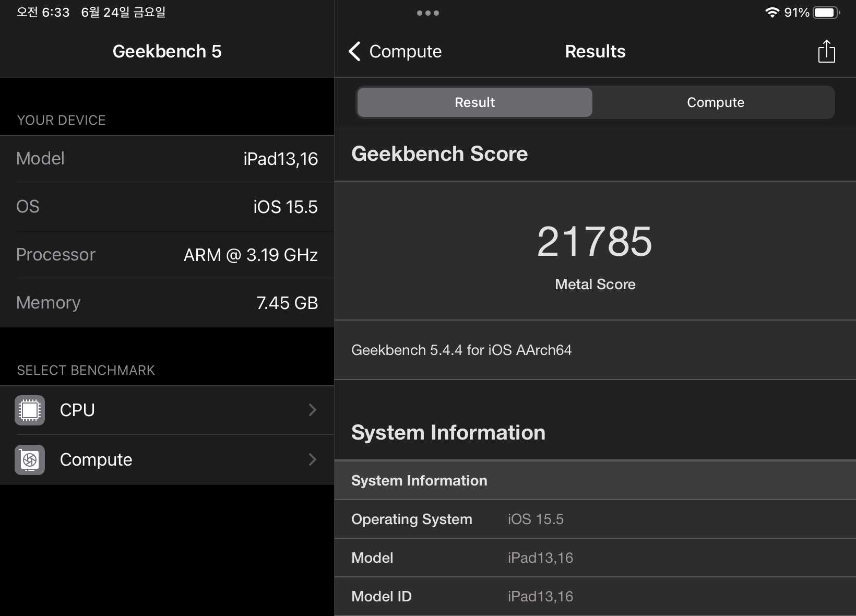
Task: Select Compute benchmark in sidebar
Action: click(x=167, y=460)
